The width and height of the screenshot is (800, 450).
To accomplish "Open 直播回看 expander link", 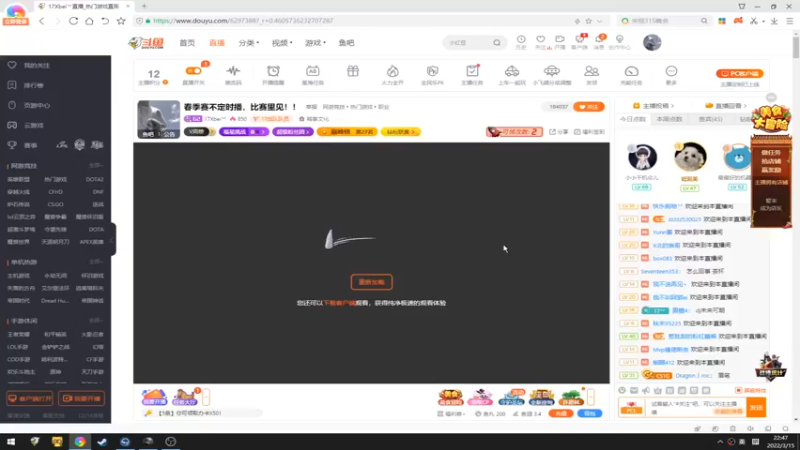I will point(726,106).
